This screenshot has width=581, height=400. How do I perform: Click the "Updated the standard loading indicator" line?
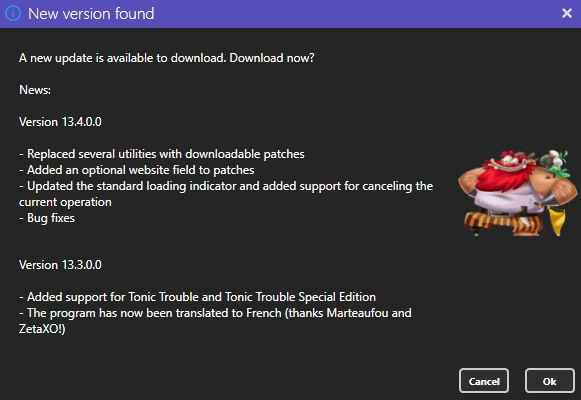(226, 186)
